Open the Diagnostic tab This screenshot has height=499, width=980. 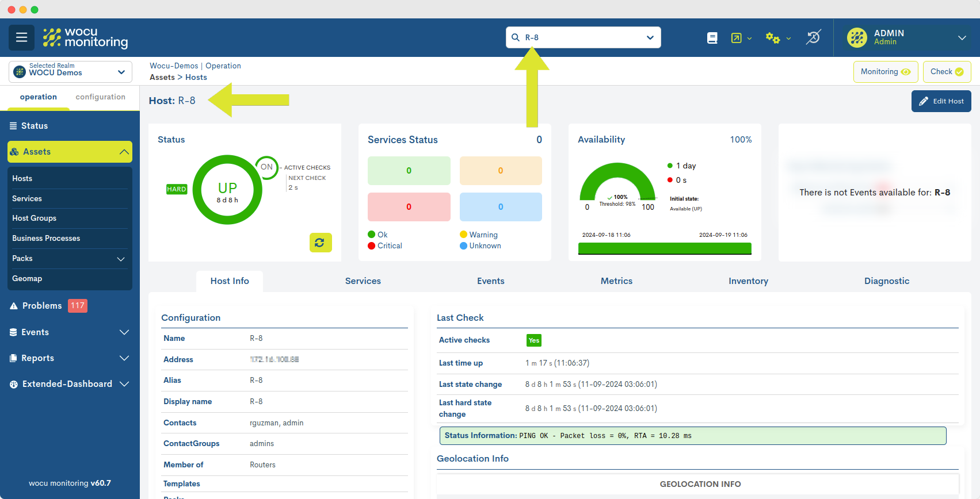click(887, 281)
